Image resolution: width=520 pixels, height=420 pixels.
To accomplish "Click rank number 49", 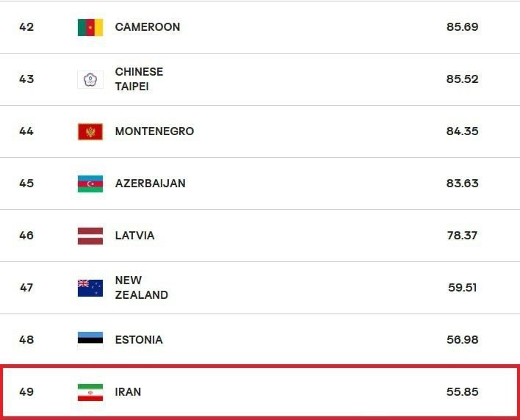I will pos(26,392).
